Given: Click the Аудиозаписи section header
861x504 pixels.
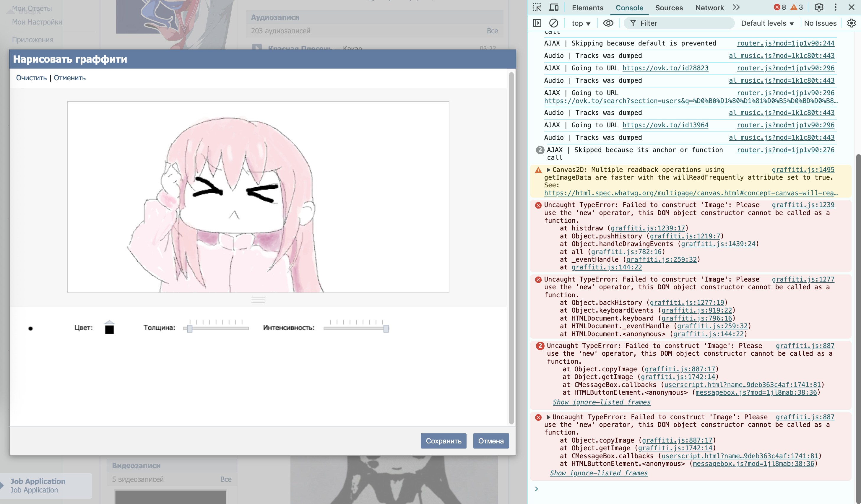Looking at the screenshot, I should tap(275, 17).
